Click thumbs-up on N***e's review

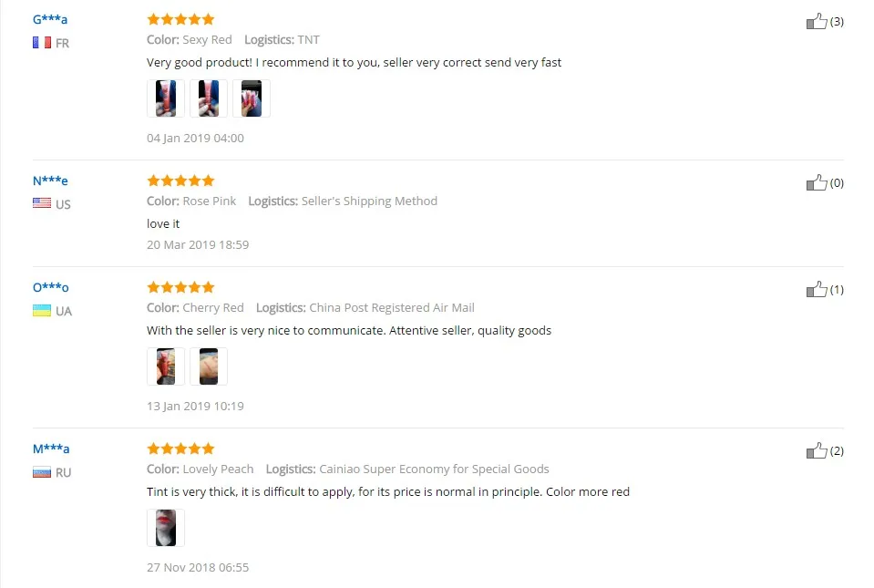tap(817, 183)
